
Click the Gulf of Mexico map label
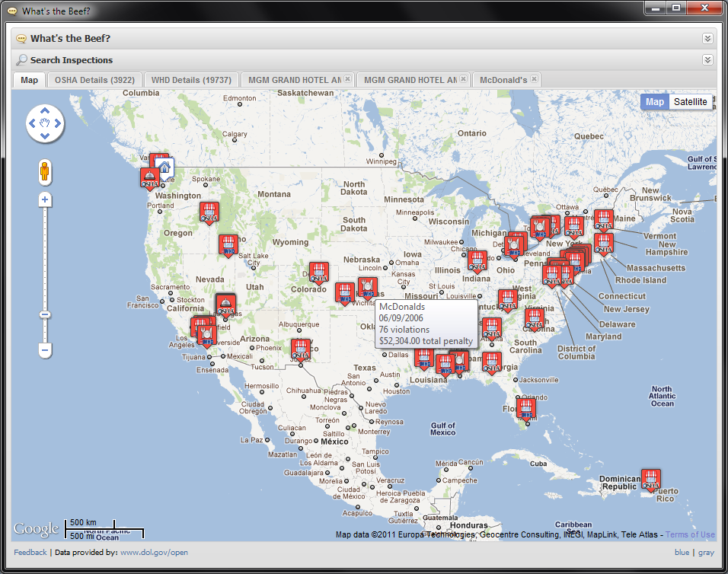click(443, 429)
